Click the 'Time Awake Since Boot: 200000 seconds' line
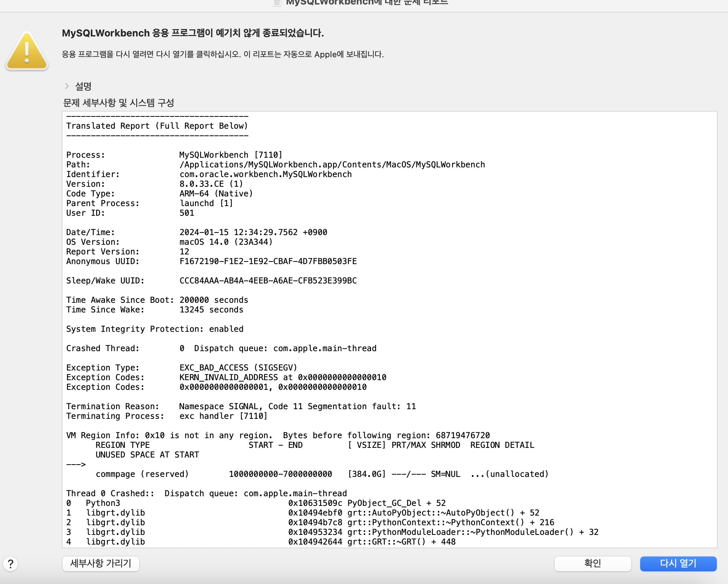 pyautogui.click(x=157, y=300)
